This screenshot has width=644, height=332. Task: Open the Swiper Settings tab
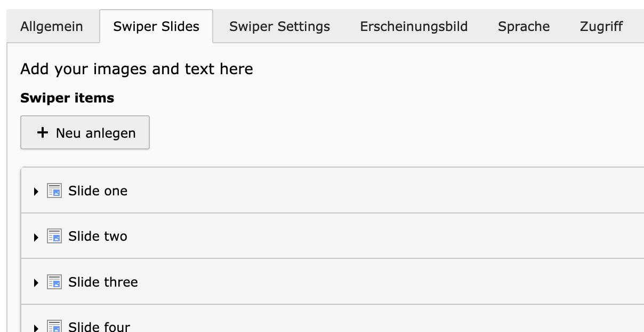click(279, 26)
